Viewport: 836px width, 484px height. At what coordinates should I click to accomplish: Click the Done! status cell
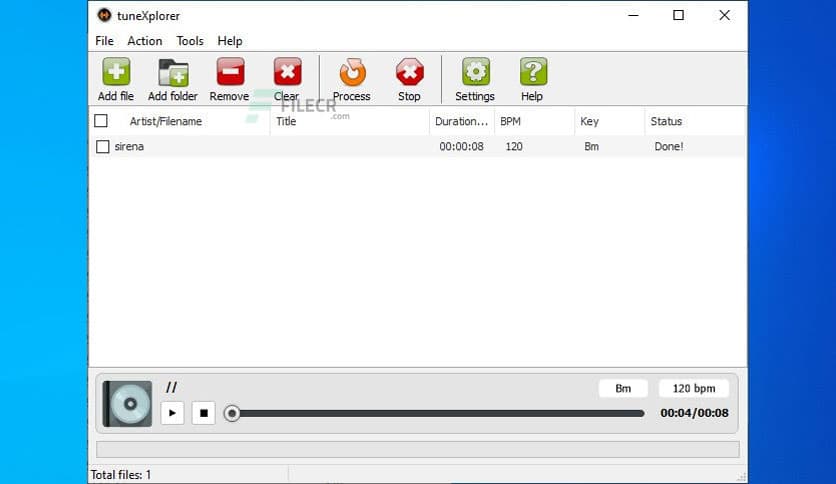pos(669,147)
